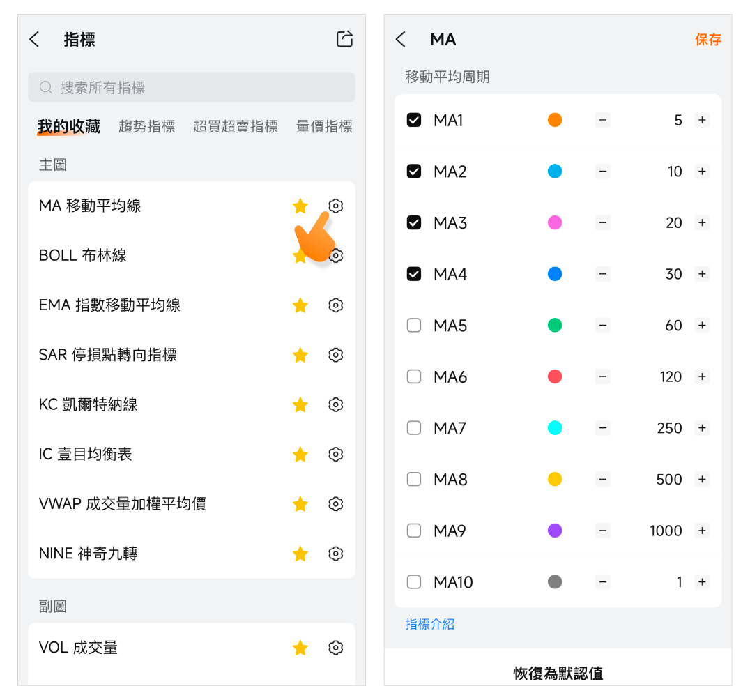Viewport: 750px width, 700px height.
Task: Tap share icon in 指標 header
Action: point(344,39)
